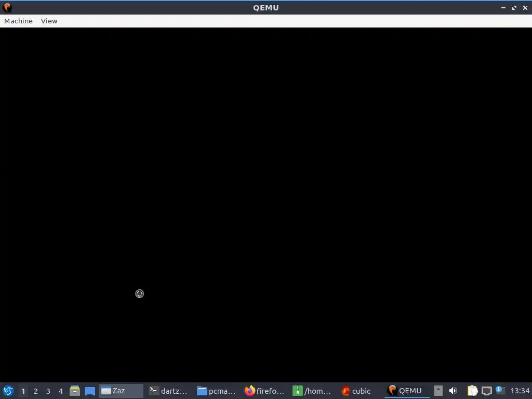532x399 pixels.
Task: Click the QEMU taskbar entry
Action: pyautogui.click(x=407, y=391)
